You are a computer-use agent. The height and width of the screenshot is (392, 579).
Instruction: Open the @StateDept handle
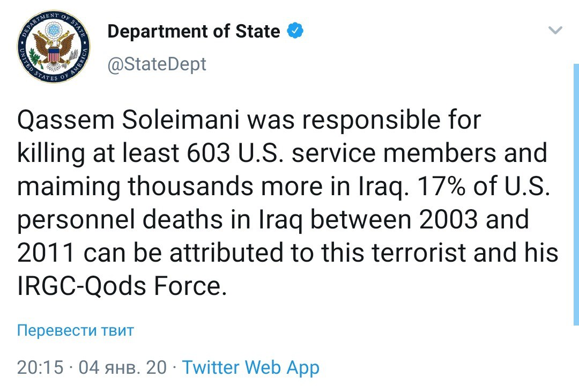(157, 64)
